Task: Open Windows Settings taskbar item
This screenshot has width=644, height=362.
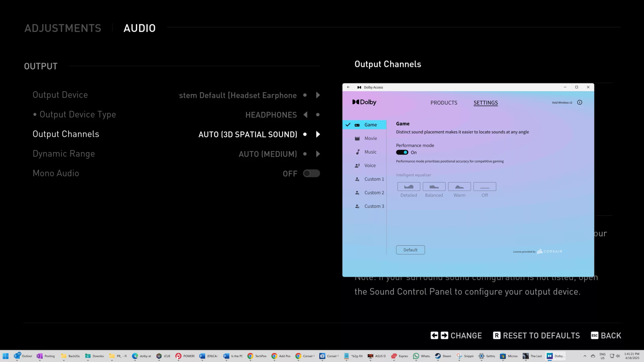Action: tap(487, 356)
